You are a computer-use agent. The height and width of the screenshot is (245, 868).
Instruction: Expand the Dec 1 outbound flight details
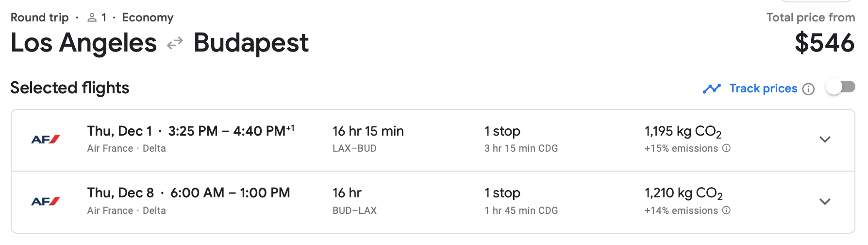(x=824, y=140)
